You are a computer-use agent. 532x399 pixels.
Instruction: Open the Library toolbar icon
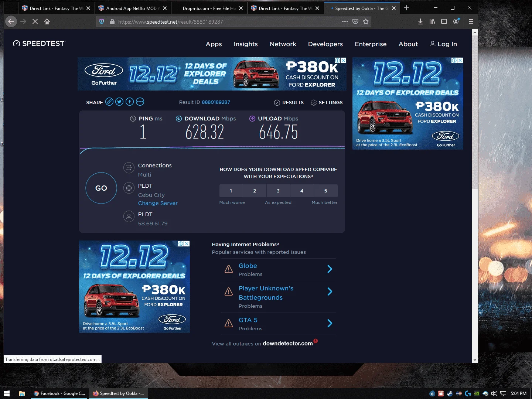[432, 21]
